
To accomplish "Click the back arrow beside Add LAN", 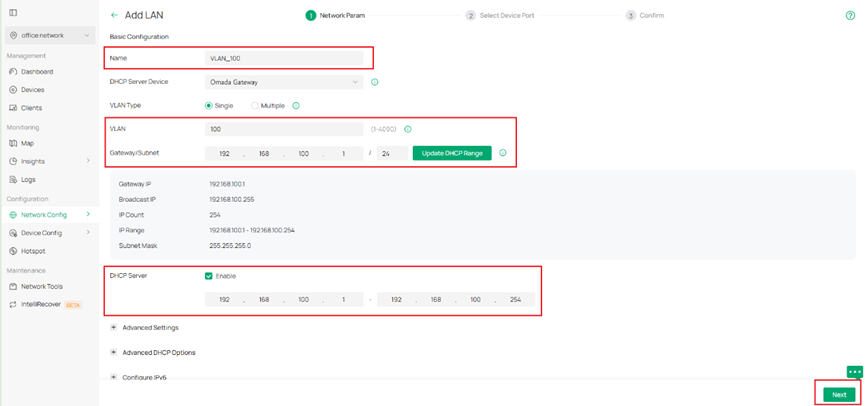I will pyautogui.click(x=114, y=15).
